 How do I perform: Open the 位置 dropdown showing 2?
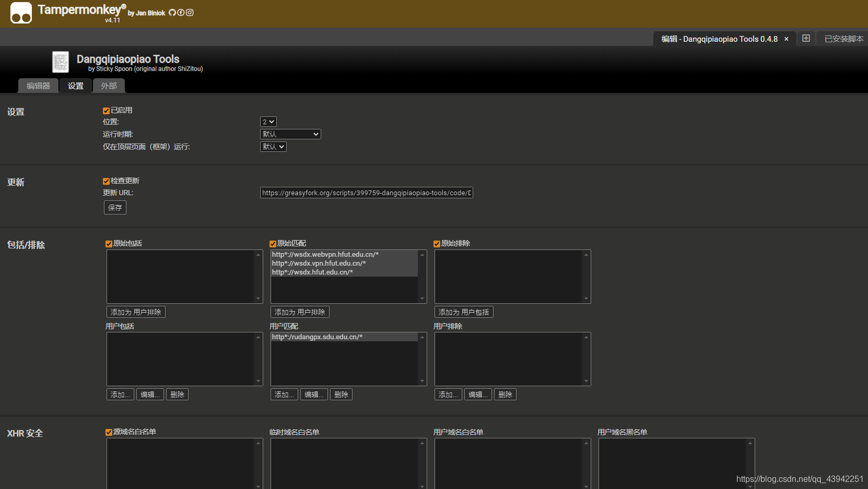tap(268, 122)
